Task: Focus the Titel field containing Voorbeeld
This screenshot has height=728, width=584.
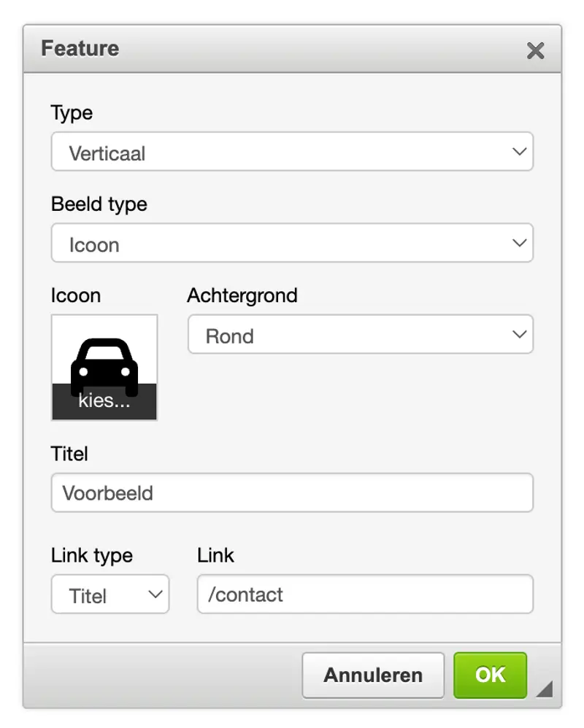Action: pos(292,492)
